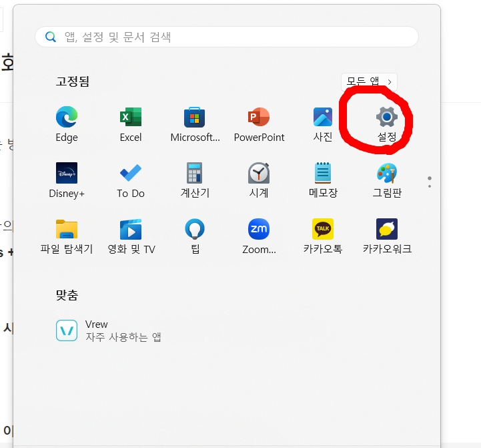Launch Excel from pinned apps
The width and height of the screenshot is (481, 448).
pyautogui.click(x=131, y=124)
